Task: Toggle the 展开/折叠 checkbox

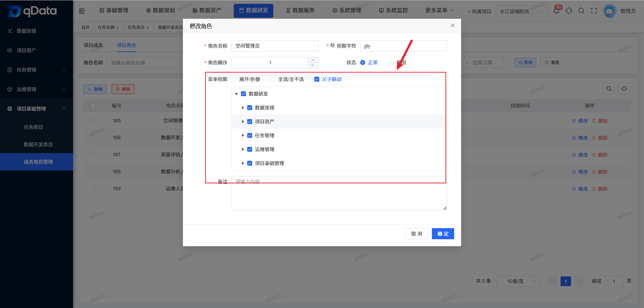Action: [x=234, y=79]
